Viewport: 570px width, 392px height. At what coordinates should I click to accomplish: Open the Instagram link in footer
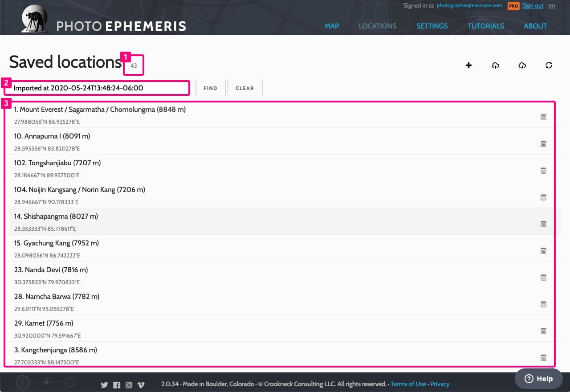[x=129, y=385]
